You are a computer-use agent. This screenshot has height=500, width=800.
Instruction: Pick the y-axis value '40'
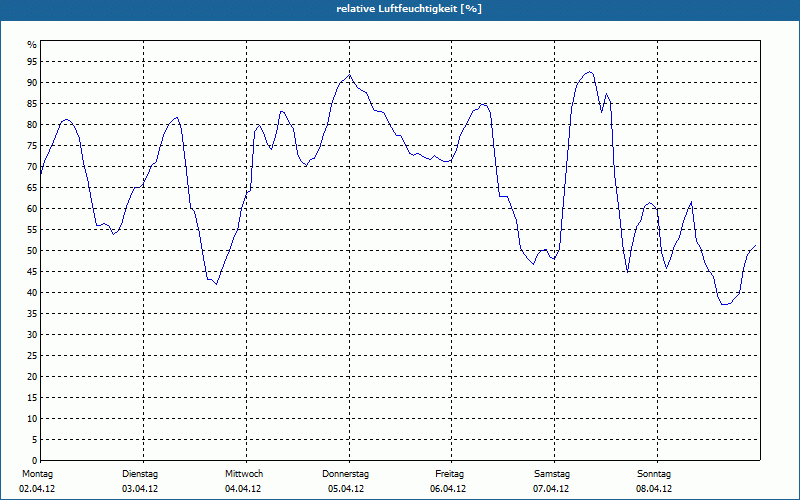point(32,292)
